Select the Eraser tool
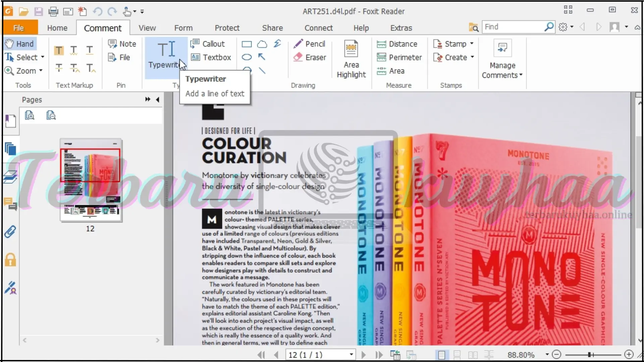The height and width of the screenshot is (362, 644). 310,57
